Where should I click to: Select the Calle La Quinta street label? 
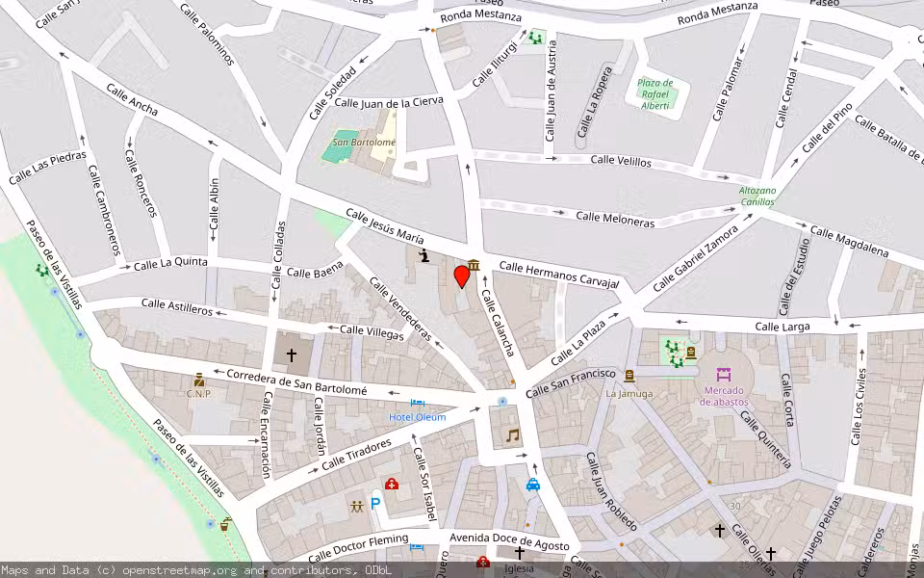point(170,264)
